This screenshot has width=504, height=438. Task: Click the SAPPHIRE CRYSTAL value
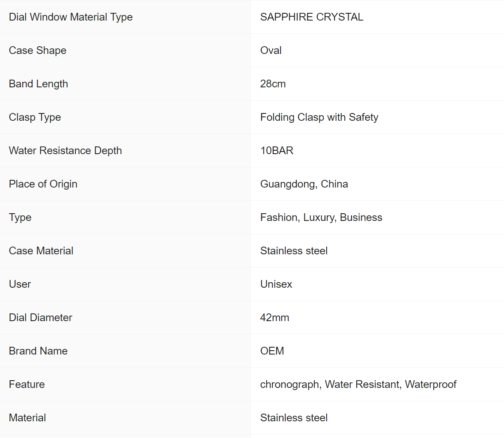click(x=312, y=17)
